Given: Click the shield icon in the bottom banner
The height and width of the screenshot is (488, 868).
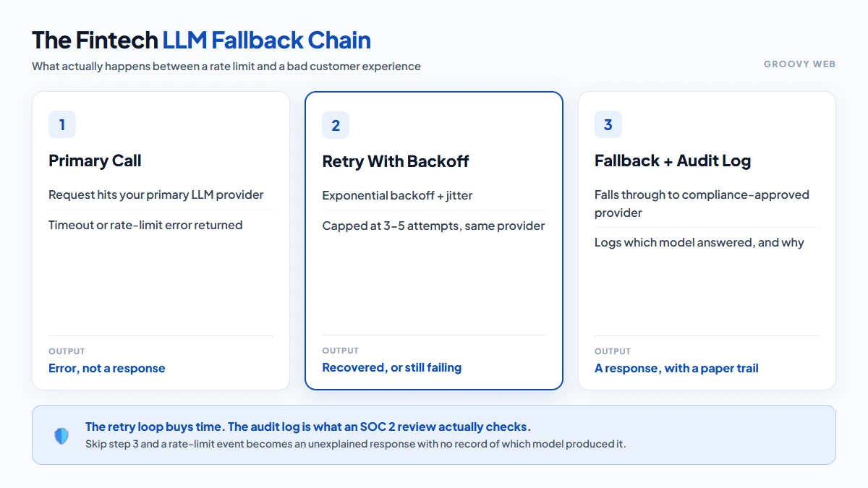Looking at the screenshot, I should click(x=61, y=435).
